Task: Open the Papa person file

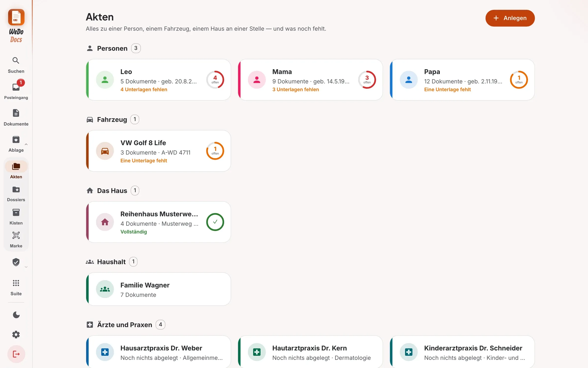Action: pyautogui.click(x=462, y=80)
